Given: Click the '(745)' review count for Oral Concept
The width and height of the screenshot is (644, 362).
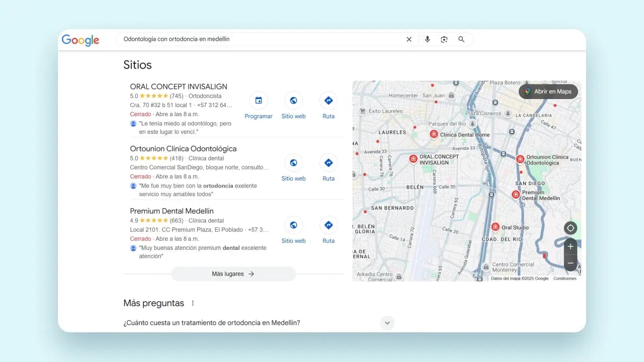Looking at the screenshot, I should click(x=177, y=96).
